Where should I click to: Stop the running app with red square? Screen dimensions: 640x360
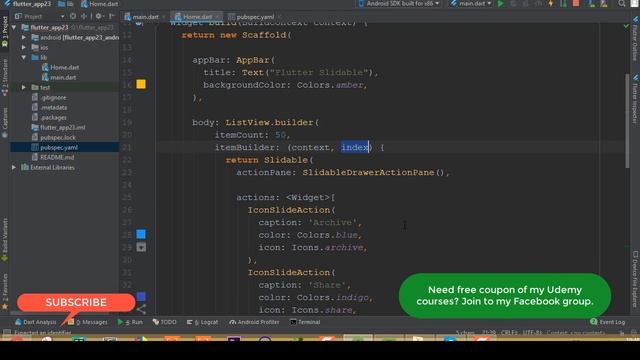point(576,4)
